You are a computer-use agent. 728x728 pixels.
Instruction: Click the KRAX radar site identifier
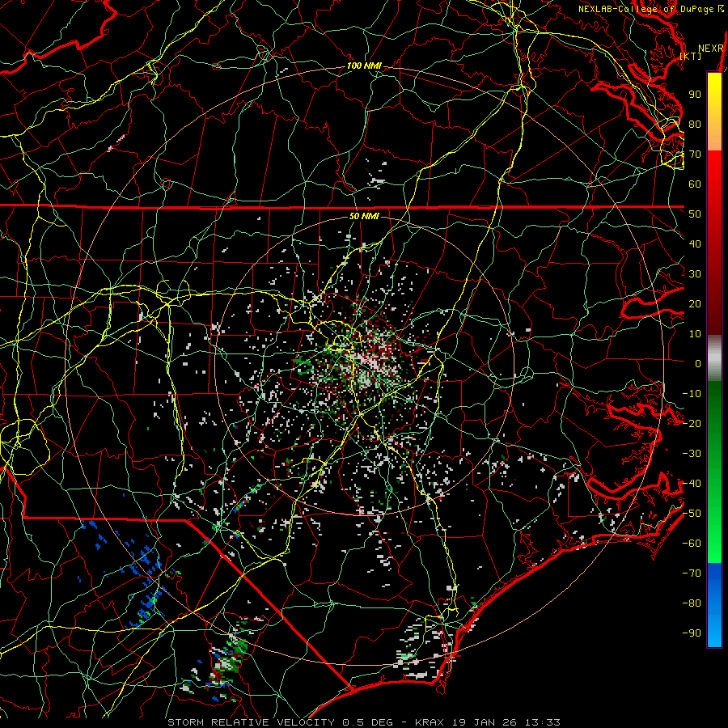(x=430, y=722)
